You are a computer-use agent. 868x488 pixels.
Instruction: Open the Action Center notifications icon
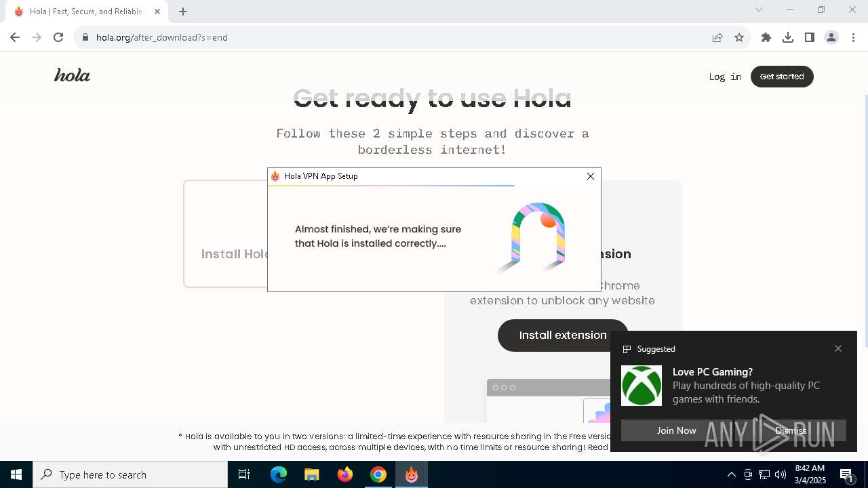(846, 474)
